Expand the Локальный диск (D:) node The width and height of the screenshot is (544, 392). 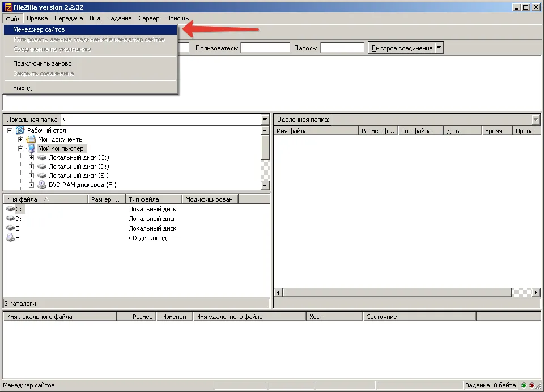pyautogui.click(x=32, y=167)
